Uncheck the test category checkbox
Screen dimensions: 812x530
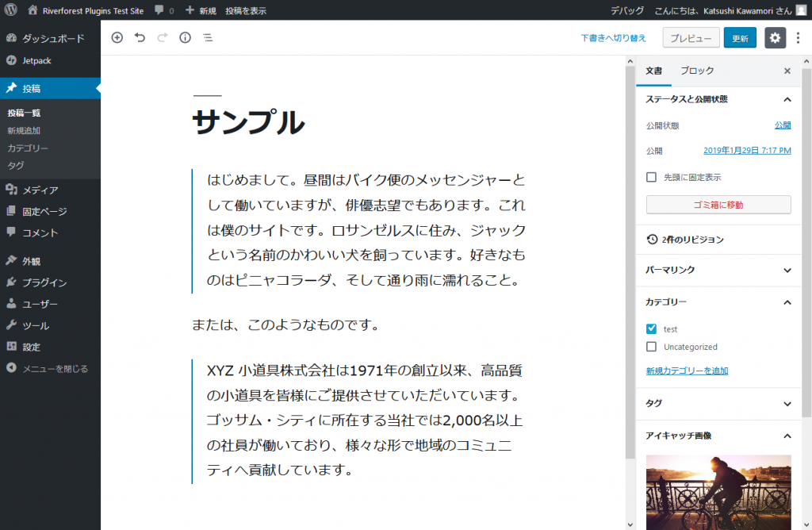click(x=652, y=328)
